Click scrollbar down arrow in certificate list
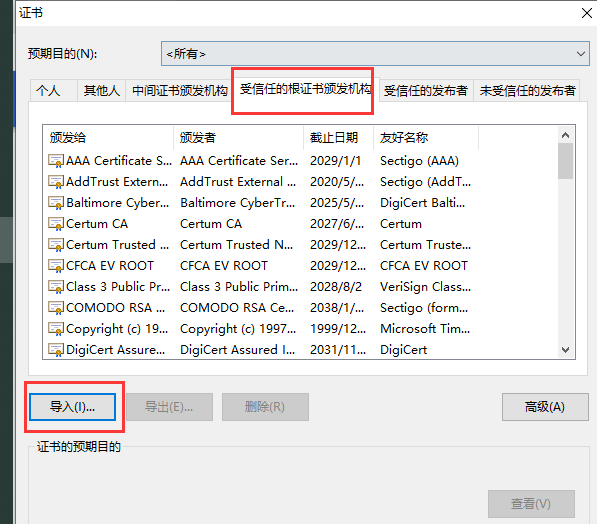Image resolution: width=597 pixels, height=524 pixels. (565, 350)
